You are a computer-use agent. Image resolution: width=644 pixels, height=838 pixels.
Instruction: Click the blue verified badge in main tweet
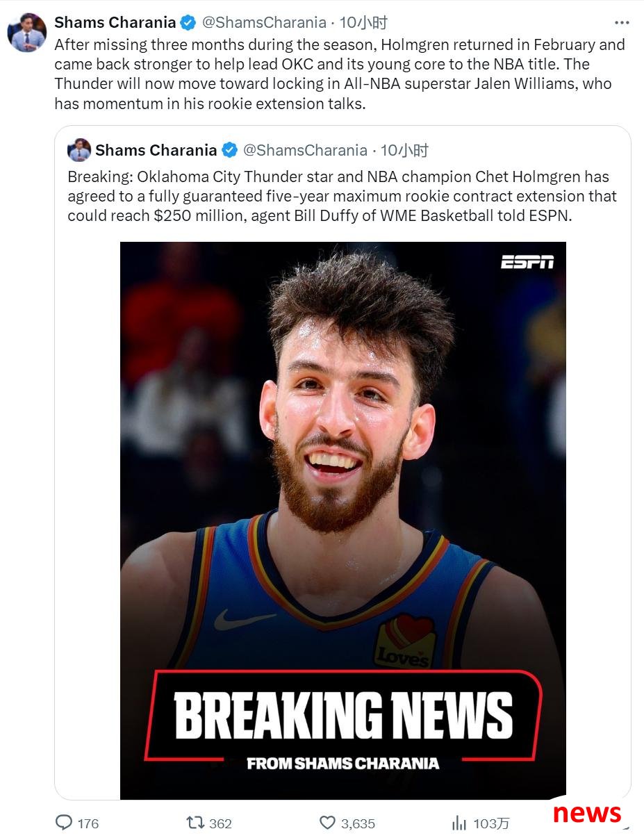tap(188, 23)
